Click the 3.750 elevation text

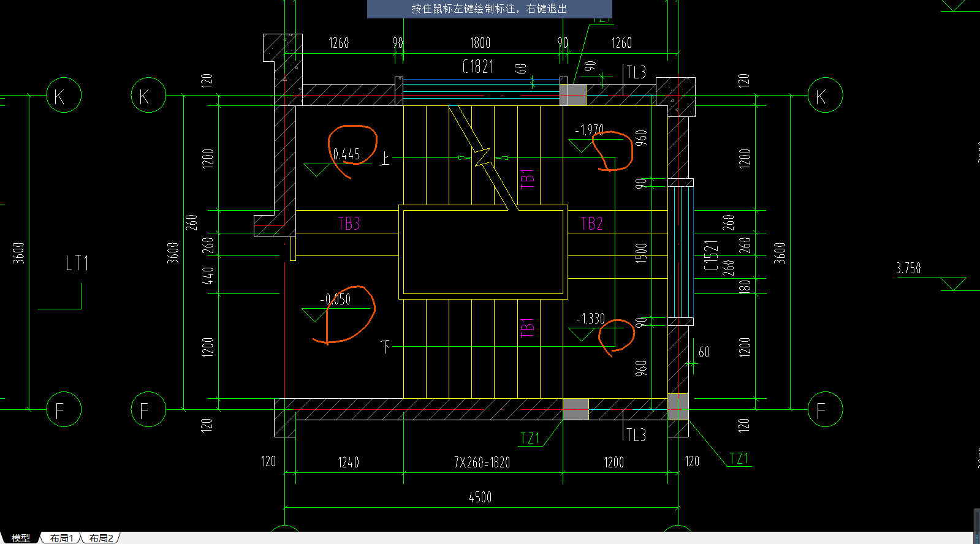tap(908, 268)
